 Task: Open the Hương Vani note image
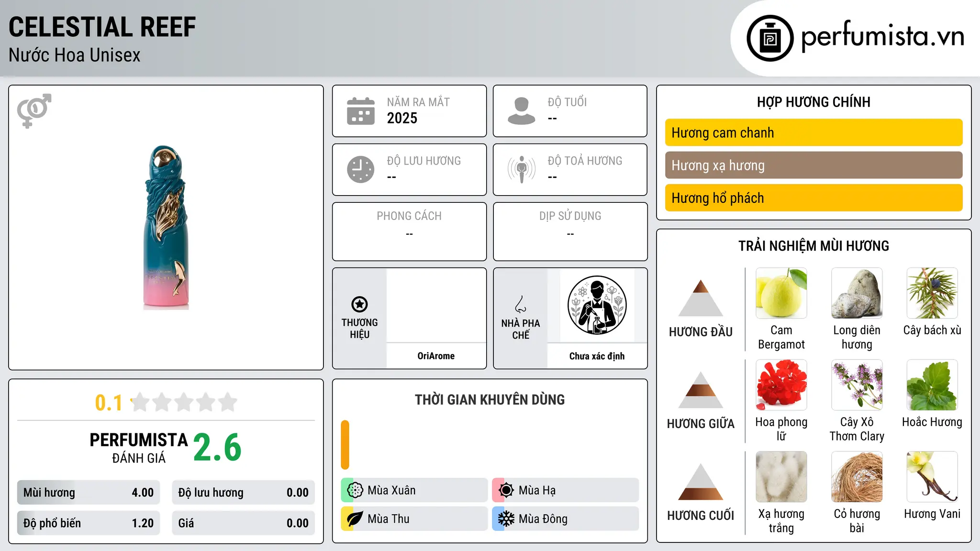[932, 477]
